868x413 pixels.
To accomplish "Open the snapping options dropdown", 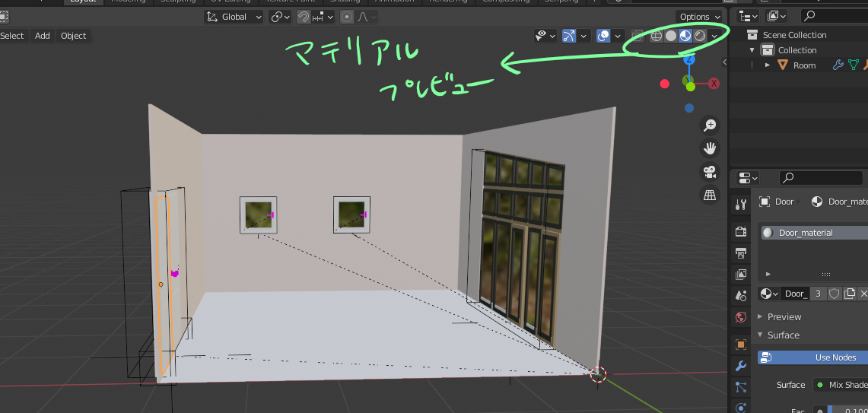I will [x=323, y=17].
